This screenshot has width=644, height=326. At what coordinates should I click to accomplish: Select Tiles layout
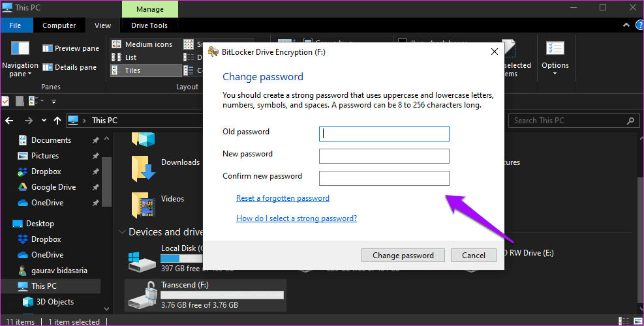pos(146,70)
